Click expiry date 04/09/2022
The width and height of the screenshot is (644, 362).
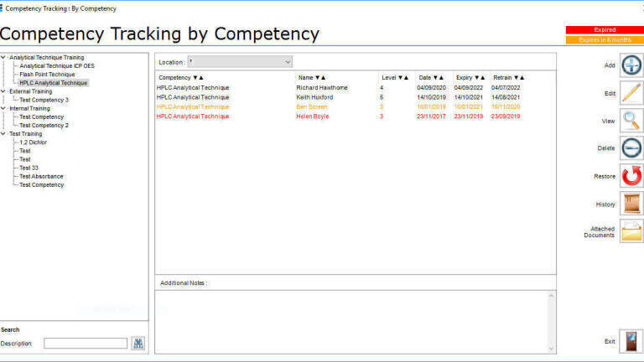point(468,88)
